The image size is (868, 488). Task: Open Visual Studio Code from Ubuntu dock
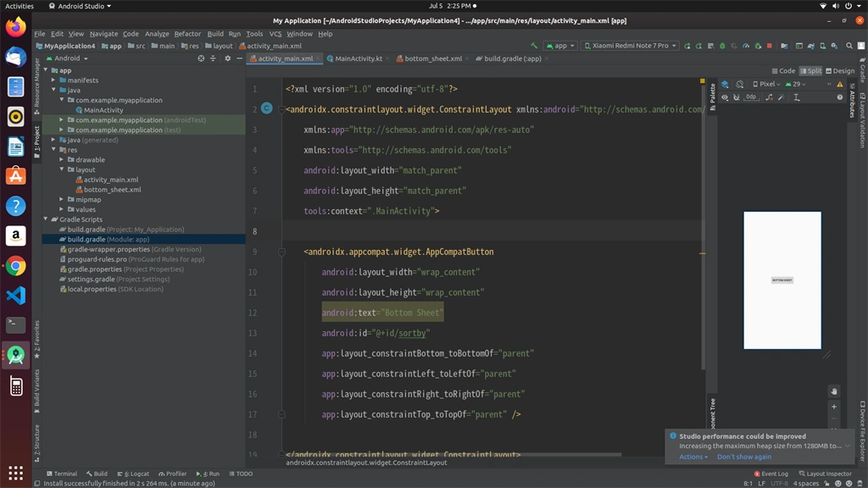click(x=15, y=296)
